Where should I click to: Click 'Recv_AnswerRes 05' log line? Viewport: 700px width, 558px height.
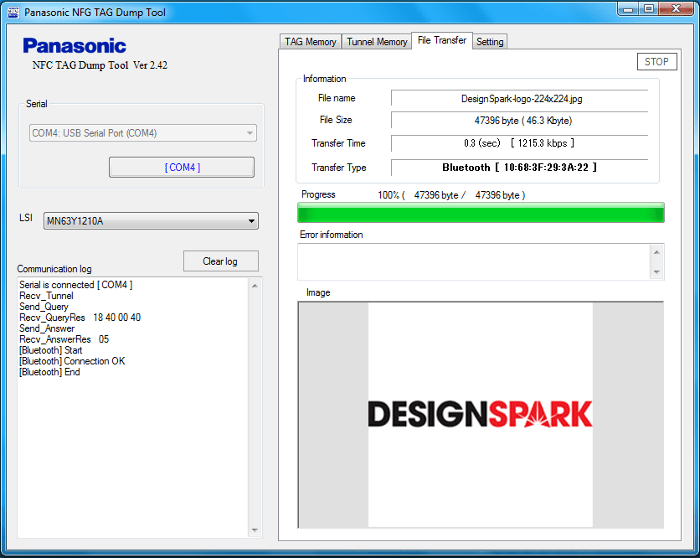[x=64, y=339]
